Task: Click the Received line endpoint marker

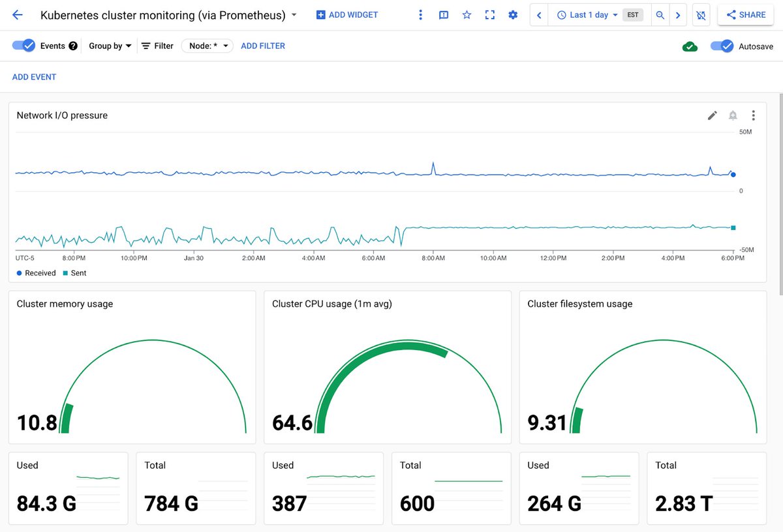Action: tap(733, 174)
